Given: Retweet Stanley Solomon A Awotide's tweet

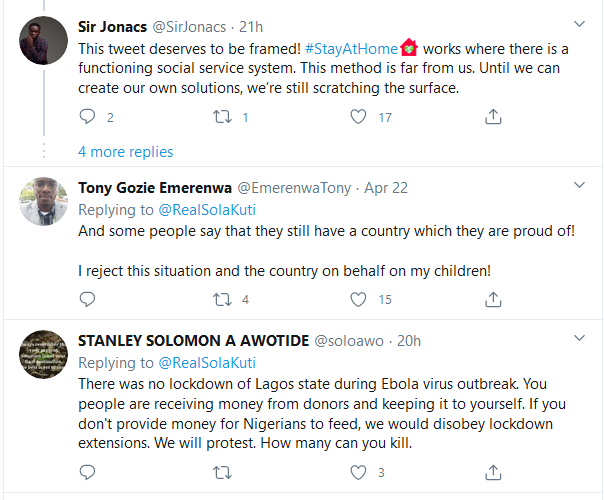Looking at the screenshot, I should [x=224, y=472].
